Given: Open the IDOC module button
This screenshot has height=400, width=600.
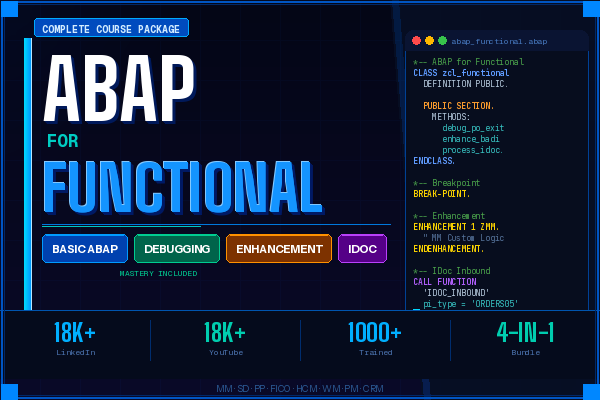Looking at the screenshot, I should (362, 249).
